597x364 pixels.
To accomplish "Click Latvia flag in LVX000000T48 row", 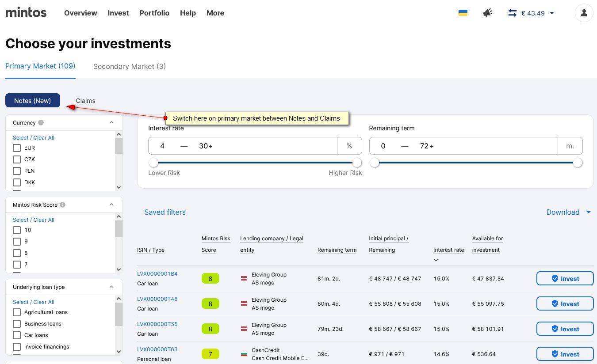I will coord(244,304).
